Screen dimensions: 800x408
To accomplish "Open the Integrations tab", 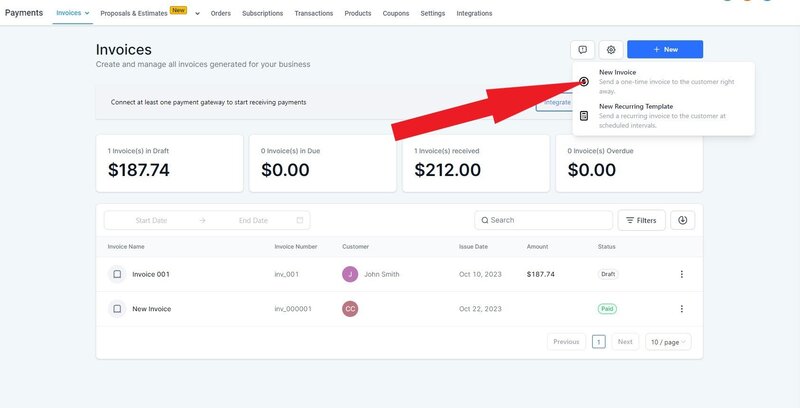I will [474, 13].
